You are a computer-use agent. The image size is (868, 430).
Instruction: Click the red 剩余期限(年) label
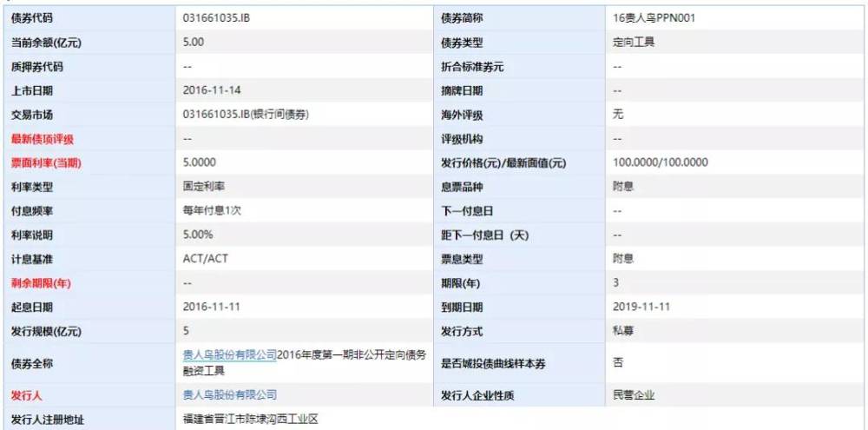[x=41, y=284]
